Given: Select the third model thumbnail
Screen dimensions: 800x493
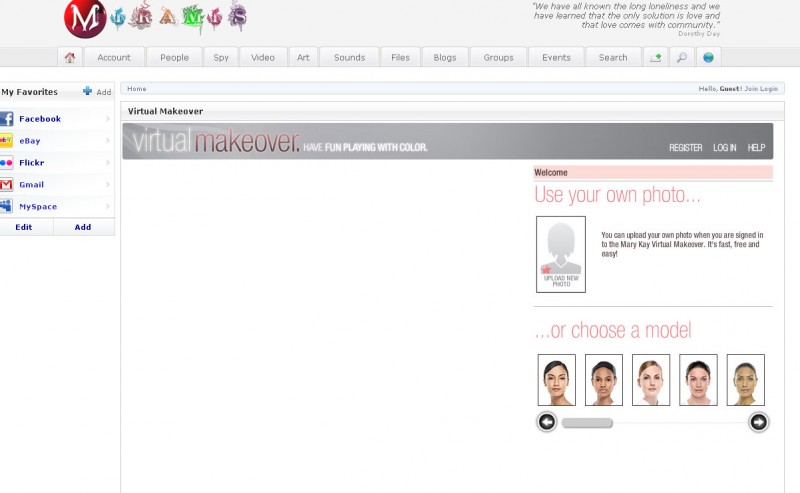Looking at the screenshot, I should click(651, 380).
